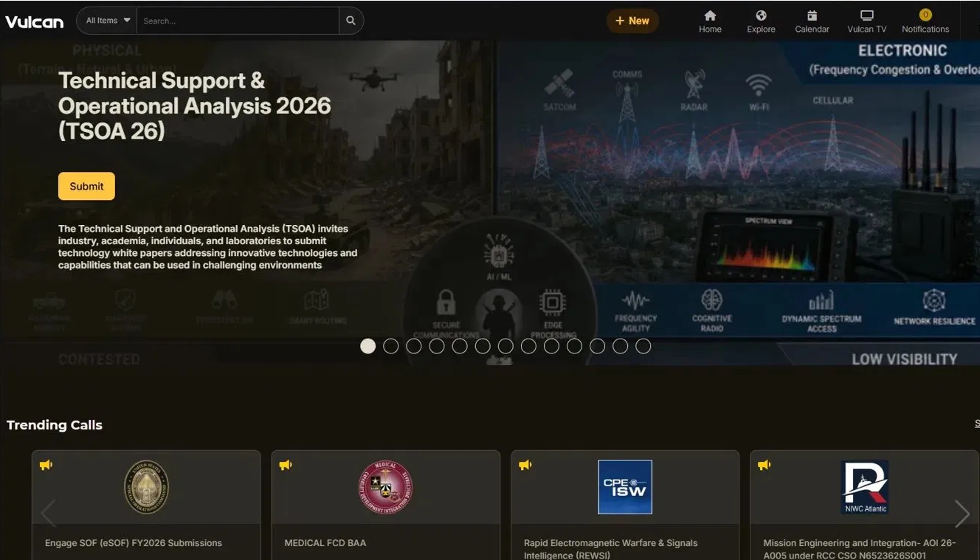Click the megaphone icon on NIWC Atlantic card
The image size is (980, 560).
pos(765,465)
